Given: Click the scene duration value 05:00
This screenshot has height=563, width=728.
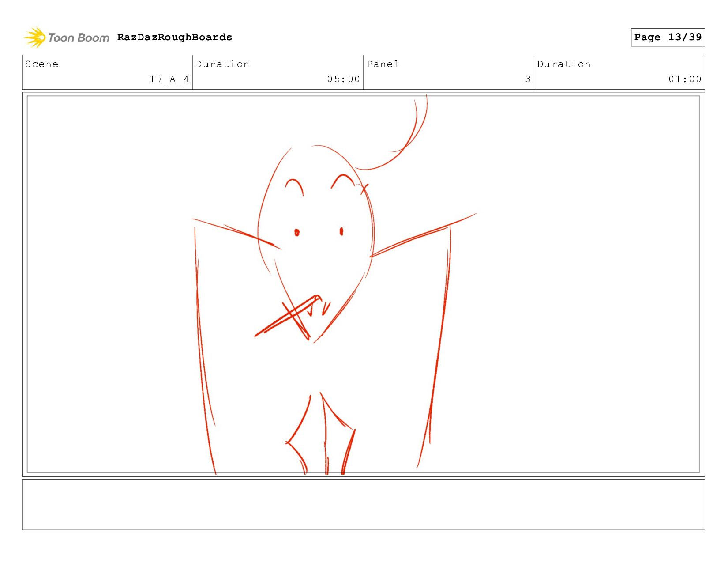Looking at the screenshot, I should point(343,79).
